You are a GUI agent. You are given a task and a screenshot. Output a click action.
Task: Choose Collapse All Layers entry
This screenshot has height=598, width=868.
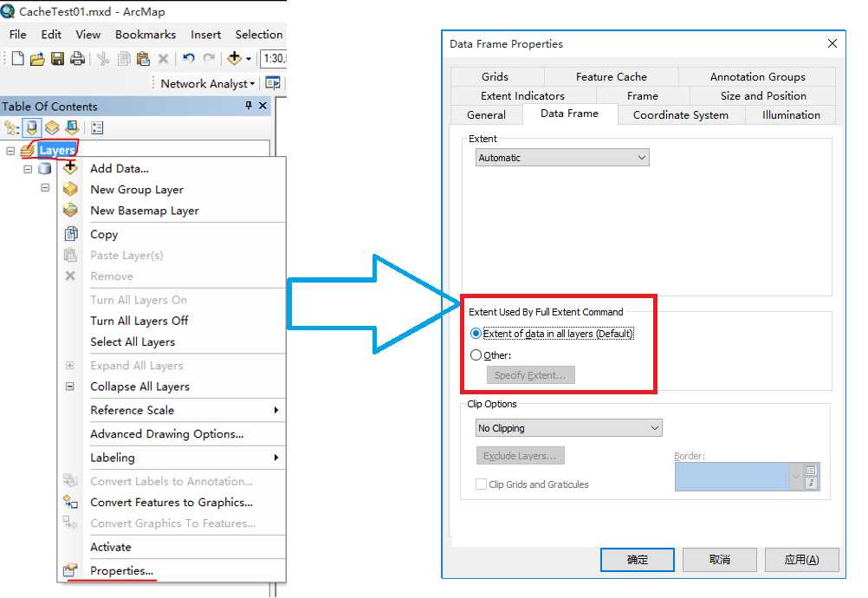pos(172,387)
